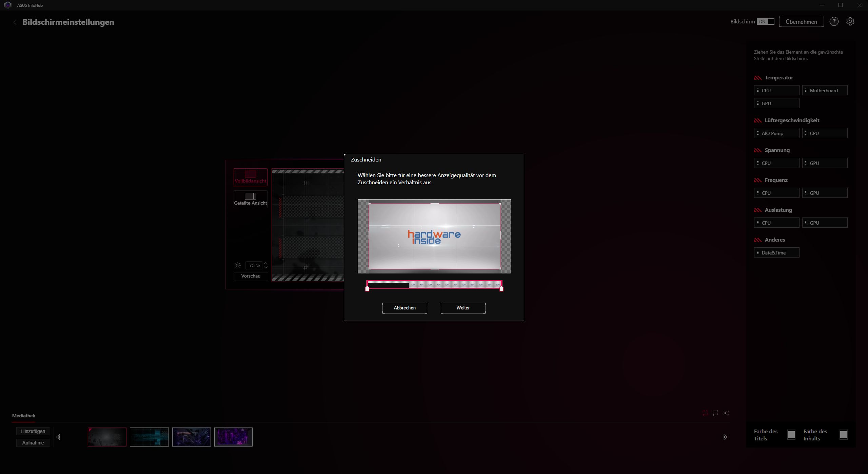This screenshot has width=868, height=474.
Task: Minimize the ASUS InfoHub window
Action: tap(822, 5)
